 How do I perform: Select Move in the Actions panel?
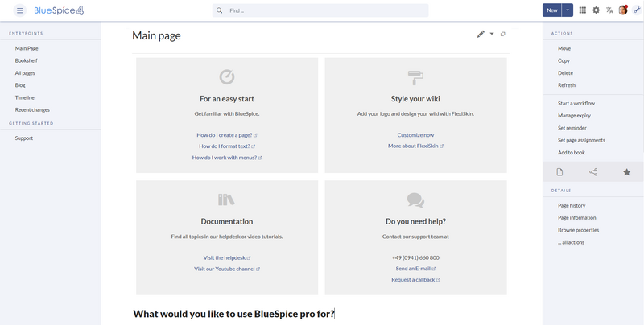click(x=564, y=48)
